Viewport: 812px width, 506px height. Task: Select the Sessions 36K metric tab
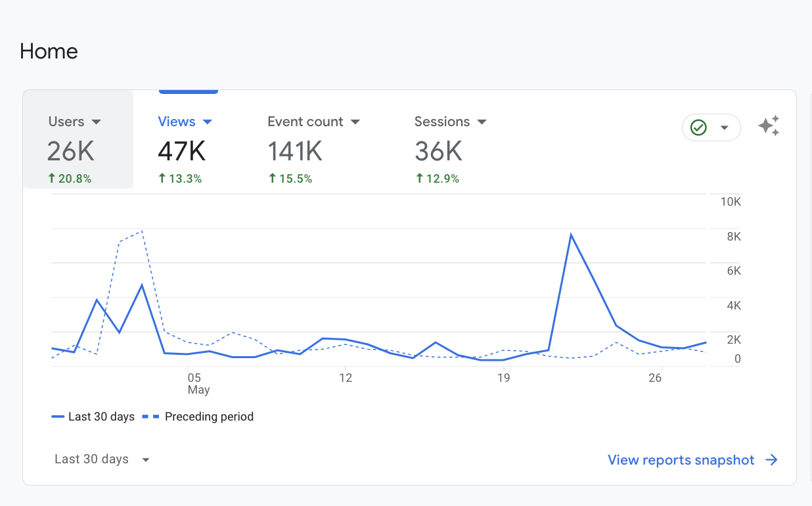click(x=450, y=150)
